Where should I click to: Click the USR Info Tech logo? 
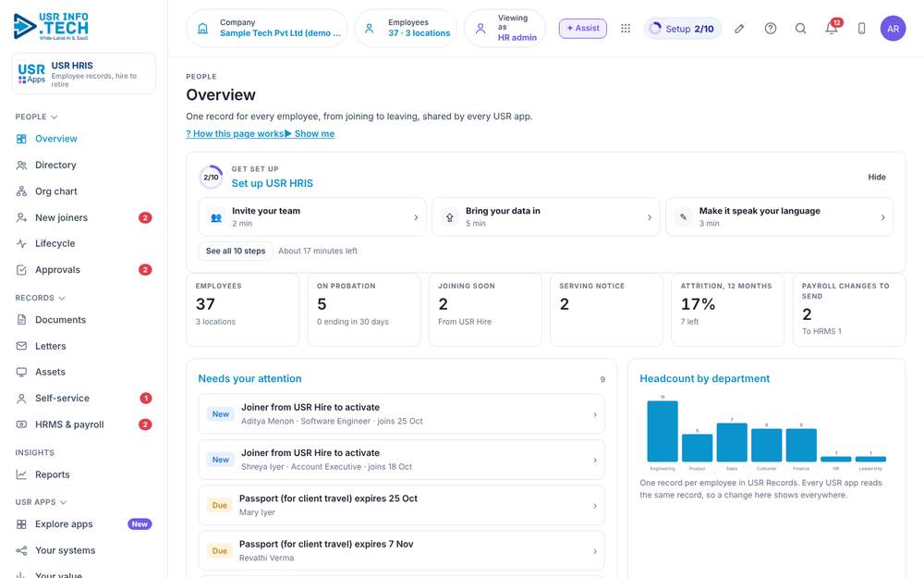51,27
